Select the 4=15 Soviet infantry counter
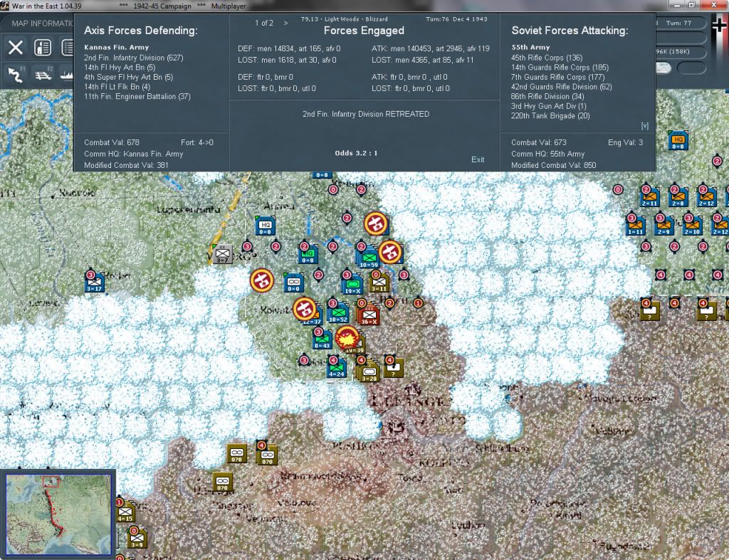 pos(125,512)
